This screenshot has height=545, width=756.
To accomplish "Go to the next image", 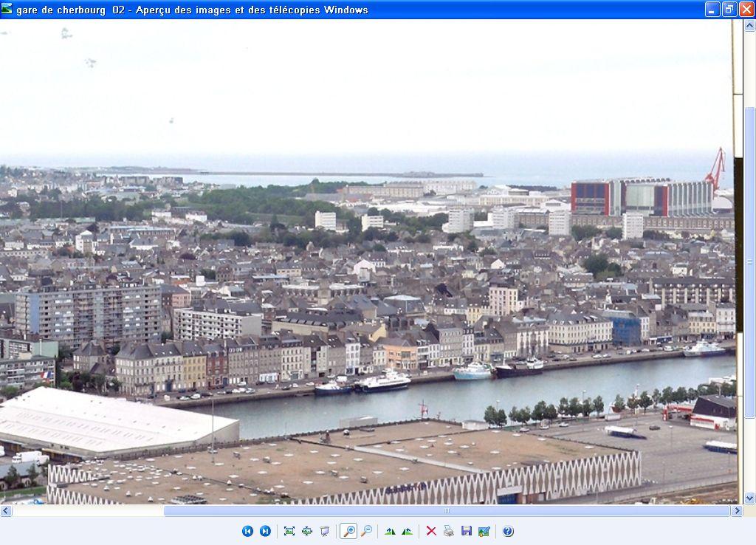I will pyautogui.click(x=265, y=531).
